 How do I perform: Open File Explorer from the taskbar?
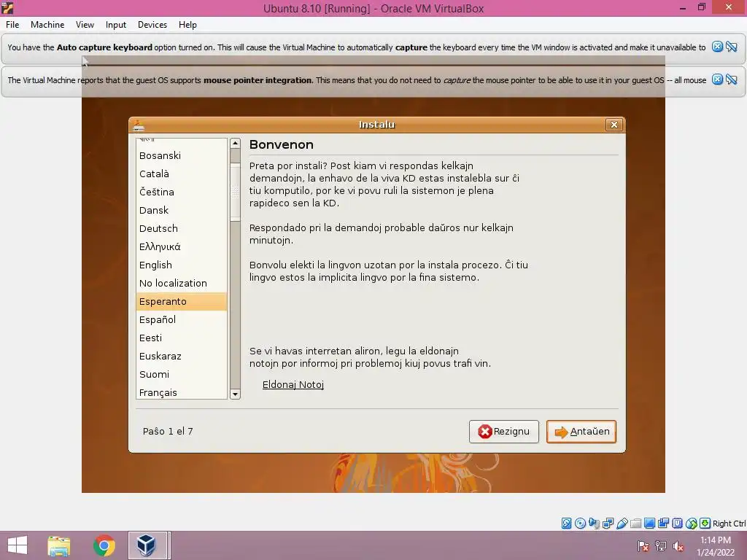click(x=58, y=545)
